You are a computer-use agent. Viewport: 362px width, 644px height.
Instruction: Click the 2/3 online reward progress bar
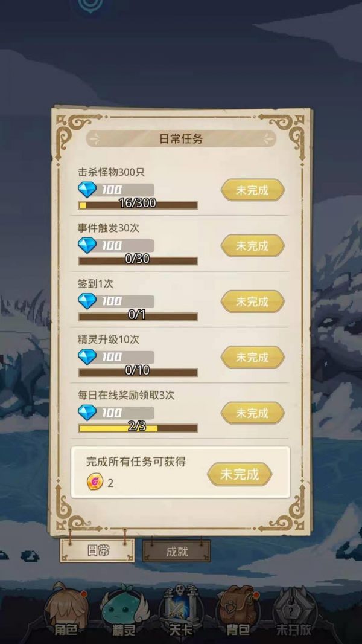click(138, 428)
